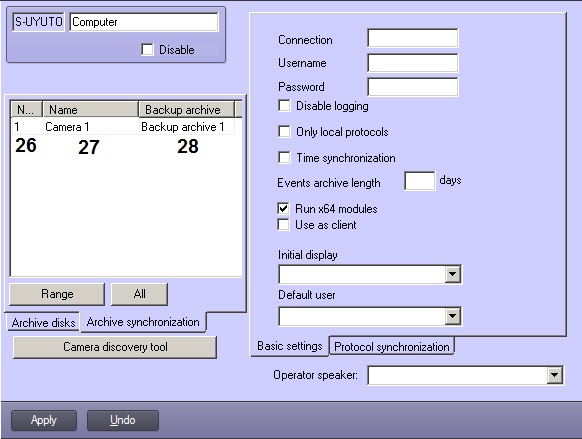Click the Undo button

123,420
